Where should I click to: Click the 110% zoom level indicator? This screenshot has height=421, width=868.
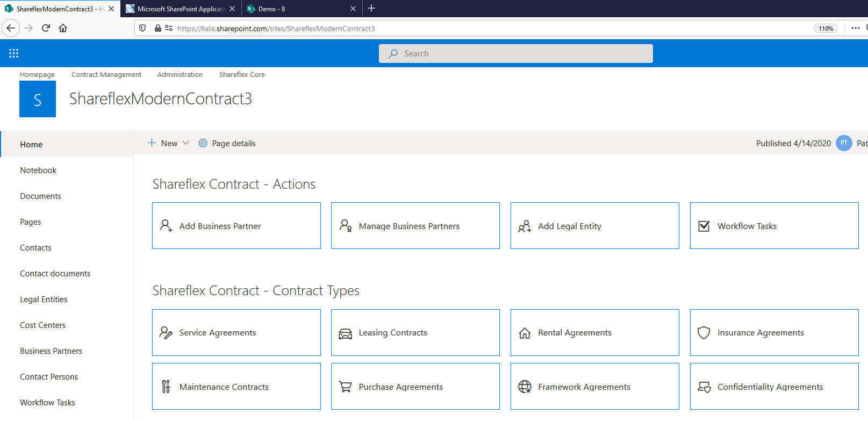coord(826,28)
